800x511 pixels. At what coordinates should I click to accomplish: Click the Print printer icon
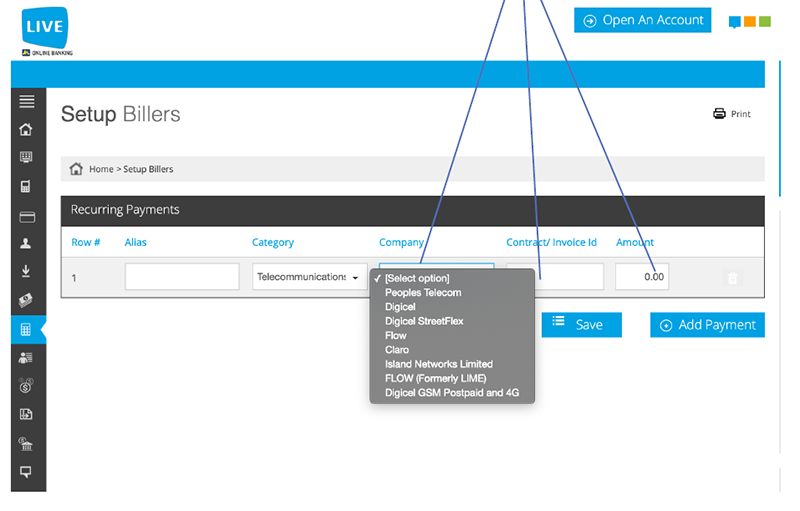[719, 114]
